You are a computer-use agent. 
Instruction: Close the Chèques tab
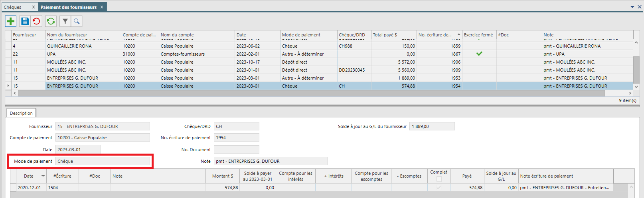(x=34, y=7)
